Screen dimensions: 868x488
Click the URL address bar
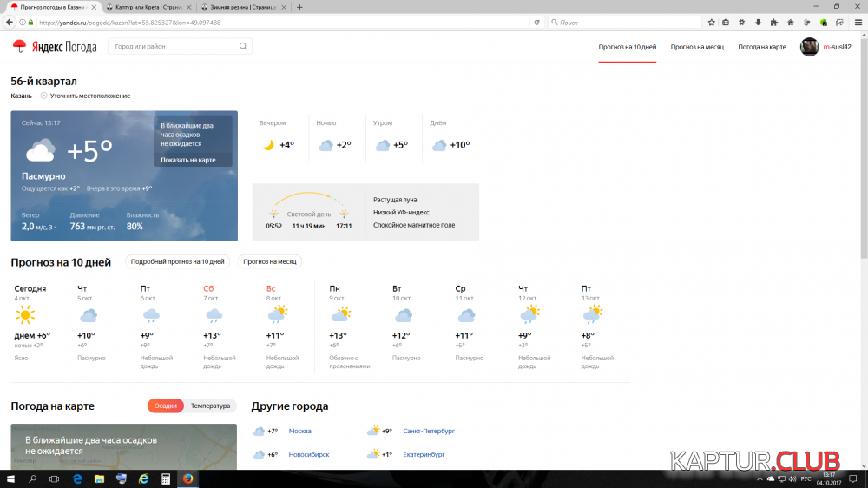(x=282, y=23)
